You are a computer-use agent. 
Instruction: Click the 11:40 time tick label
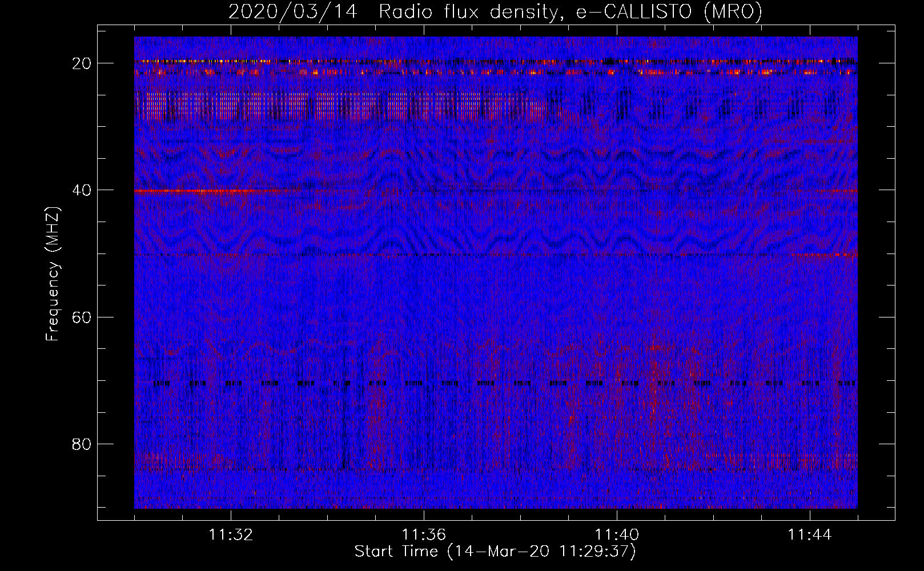617,535
